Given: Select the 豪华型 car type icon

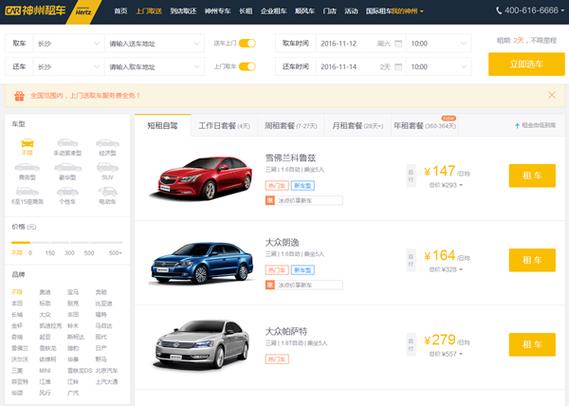Looking at the screenshot, I should (x=67, y=167).
